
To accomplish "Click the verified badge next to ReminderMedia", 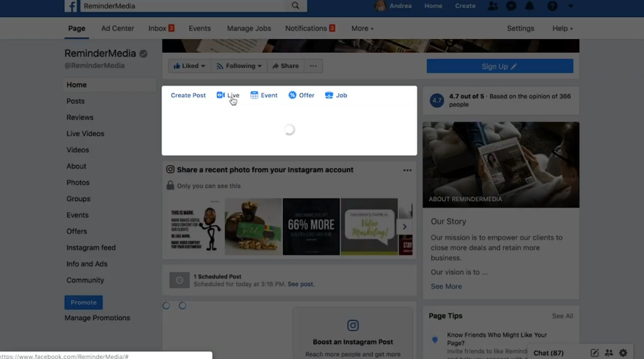I will (143, 54).
